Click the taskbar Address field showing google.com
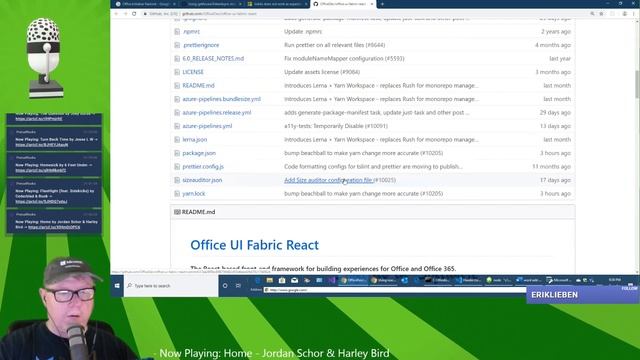The width and height of the screenshot is (640, 360). click(x=395, y=290)
